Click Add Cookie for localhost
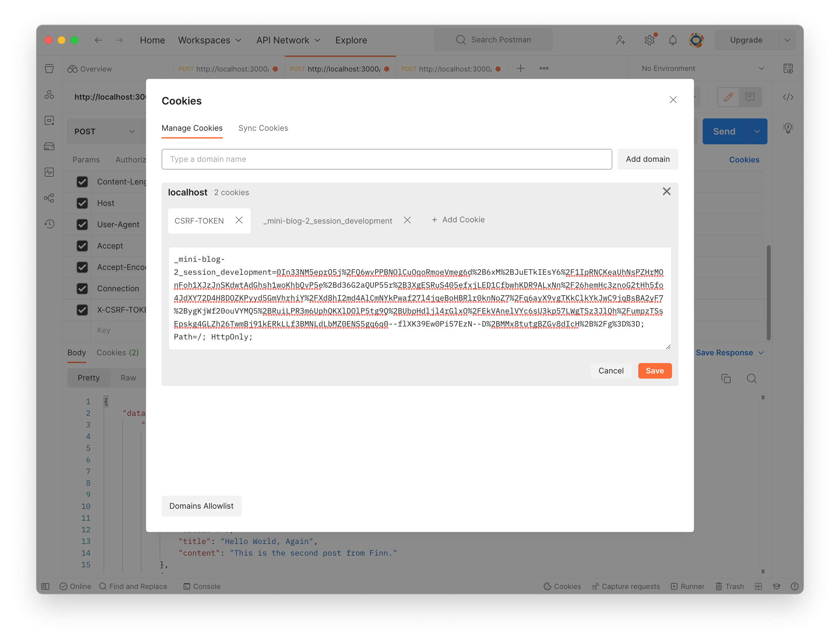The image size is (840, 642). [458, 220]
